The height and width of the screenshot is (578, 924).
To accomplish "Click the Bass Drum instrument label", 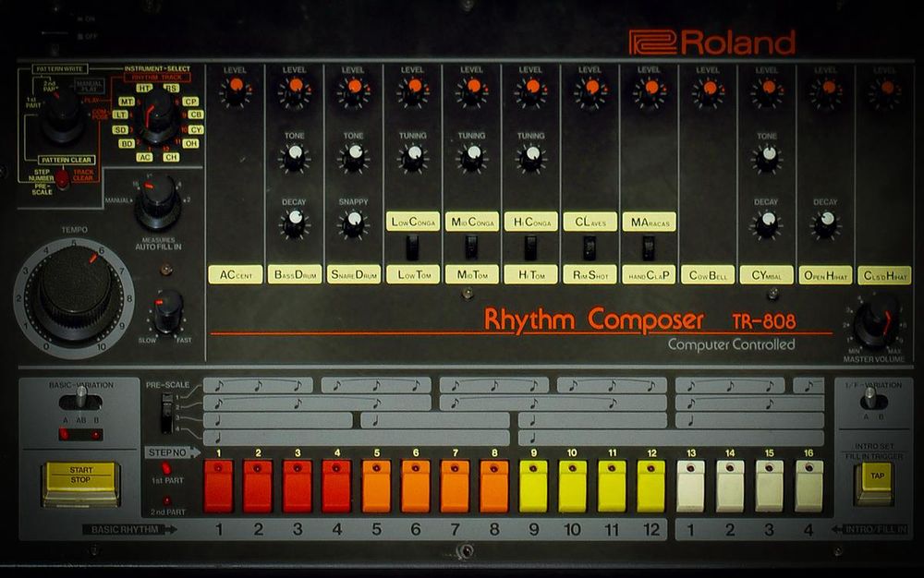I will [x=295, y=275].
